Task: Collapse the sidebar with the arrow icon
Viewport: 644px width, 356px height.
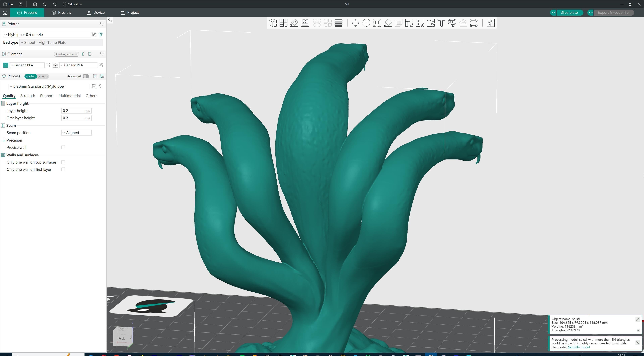Action: point(110,20)
